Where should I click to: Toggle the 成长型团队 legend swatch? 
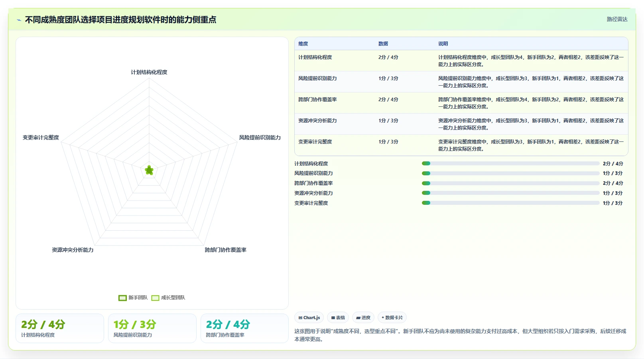click(155, 298)
